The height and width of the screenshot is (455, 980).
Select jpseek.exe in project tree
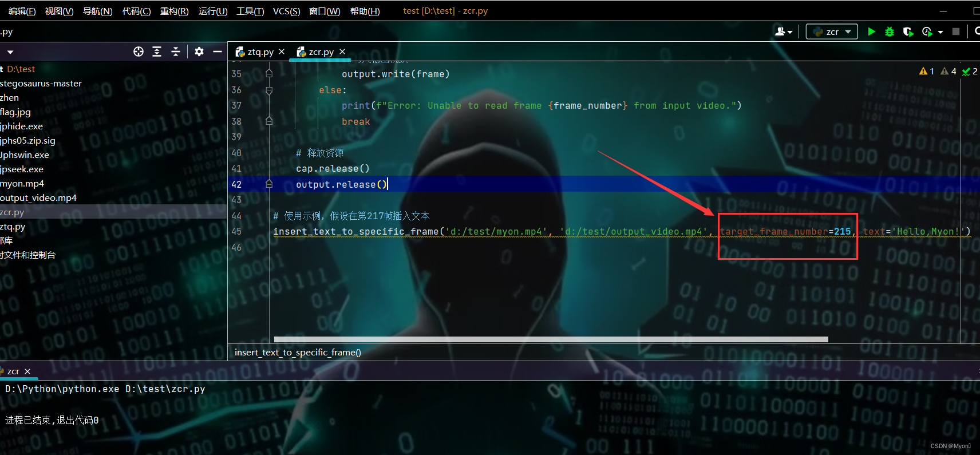(x=22, y=169)
